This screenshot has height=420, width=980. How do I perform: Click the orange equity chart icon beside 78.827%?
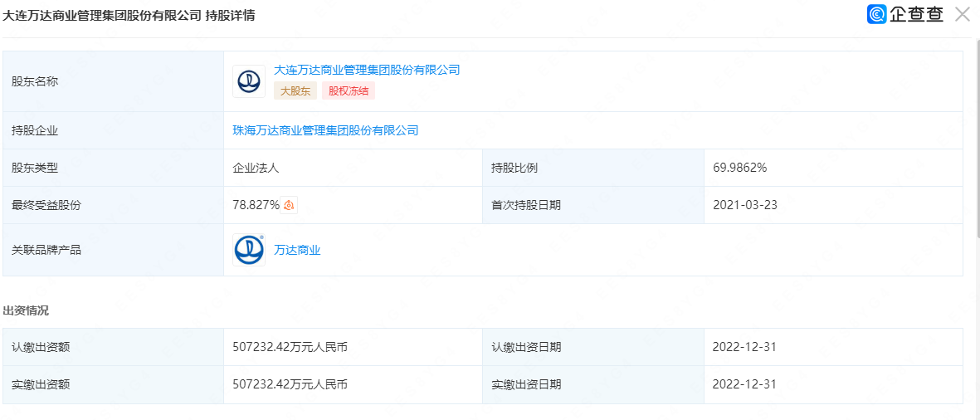click(289, 205)
